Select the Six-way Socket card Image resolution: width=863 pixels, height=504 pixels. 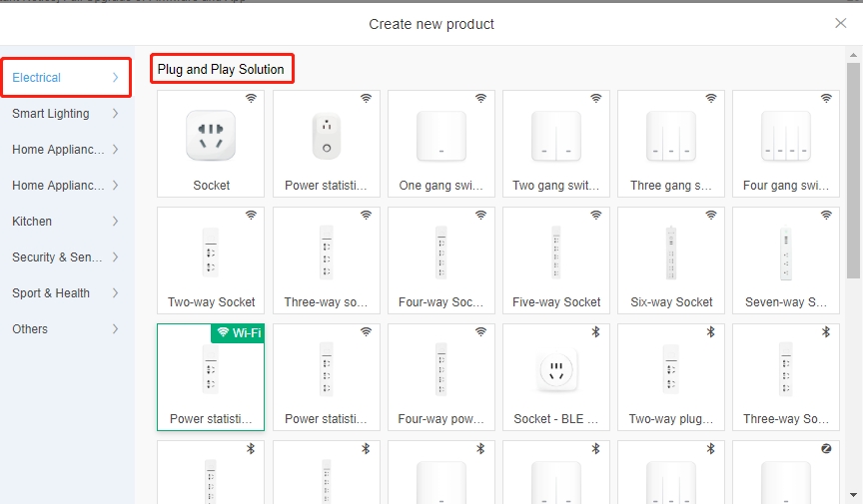tap(671, 260)
